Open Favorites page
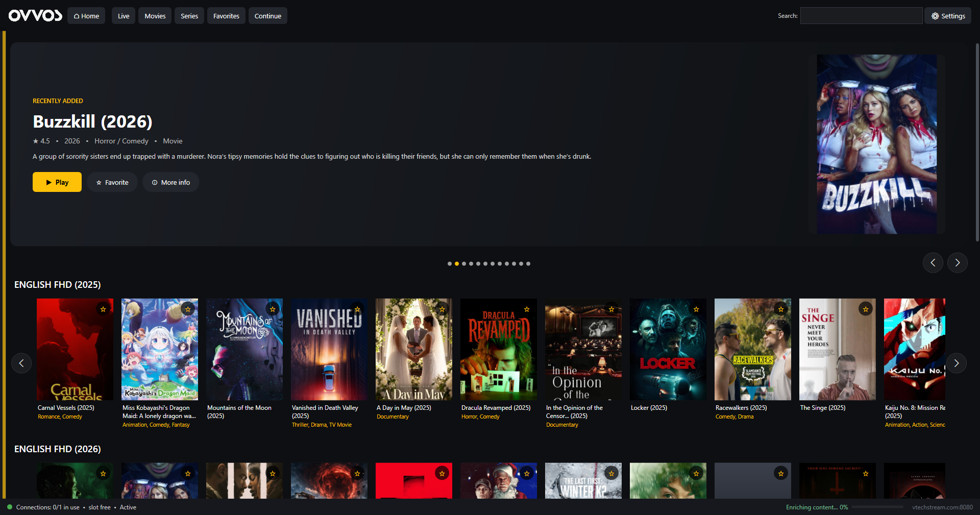The width and height of the screenshot is (980, 515). pyautogui.click(x=226, y=16)
